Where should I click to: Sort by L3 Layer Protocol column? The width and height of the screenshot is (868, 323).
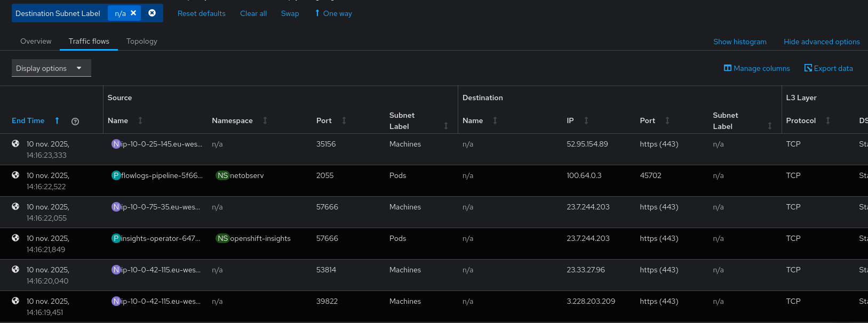(x=827, y=120)
